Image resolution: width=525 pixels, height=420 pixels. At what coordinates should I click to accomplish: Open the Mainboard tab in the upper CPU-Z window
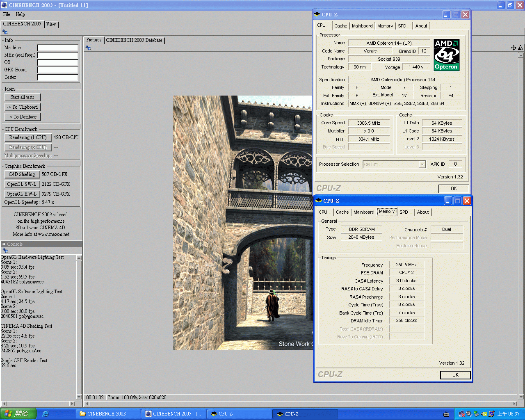[362, 26]
